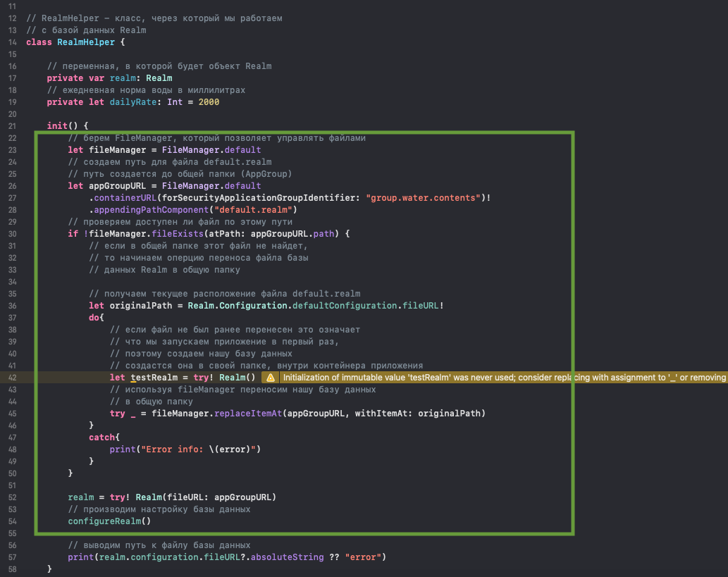Click the dailyRate value 2000
728x577 pixels.
point(209,102)
